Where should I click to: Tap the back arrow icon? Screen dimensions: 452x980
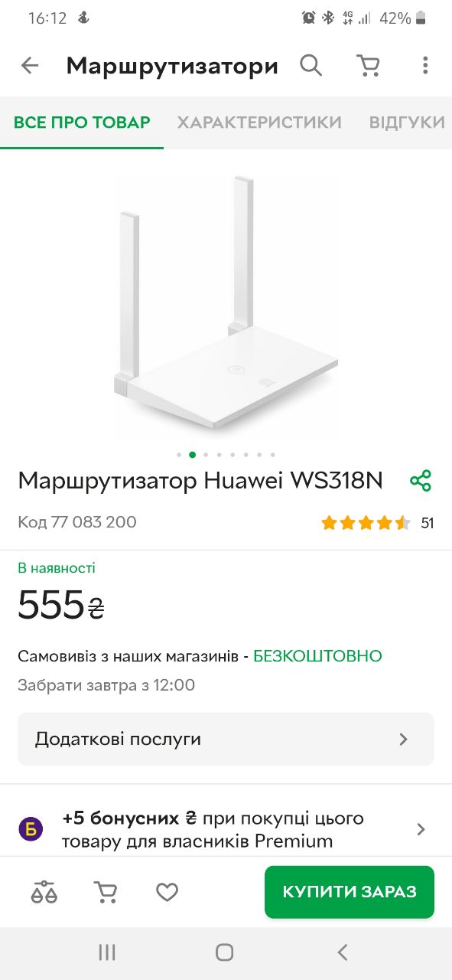coord(29,66)
